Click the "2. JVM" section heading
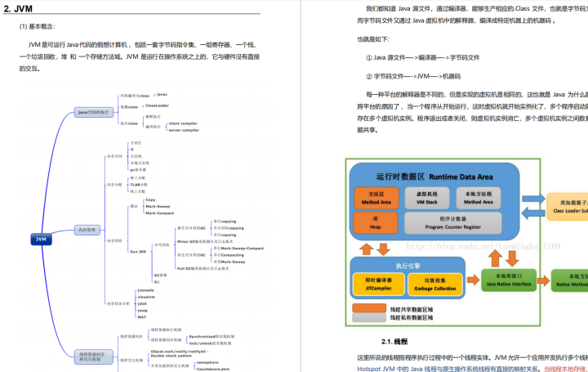588x372 pixels. tap(18, 8)
